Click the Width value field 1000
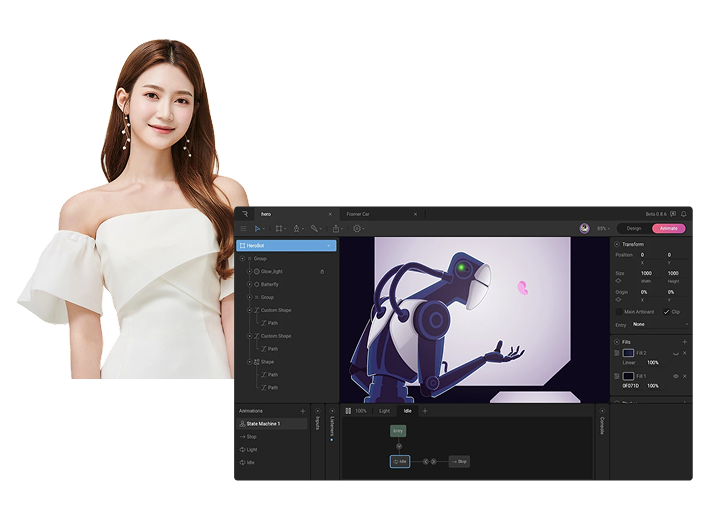This screenshot has height=512, width=719. click(x=647, y=273)
